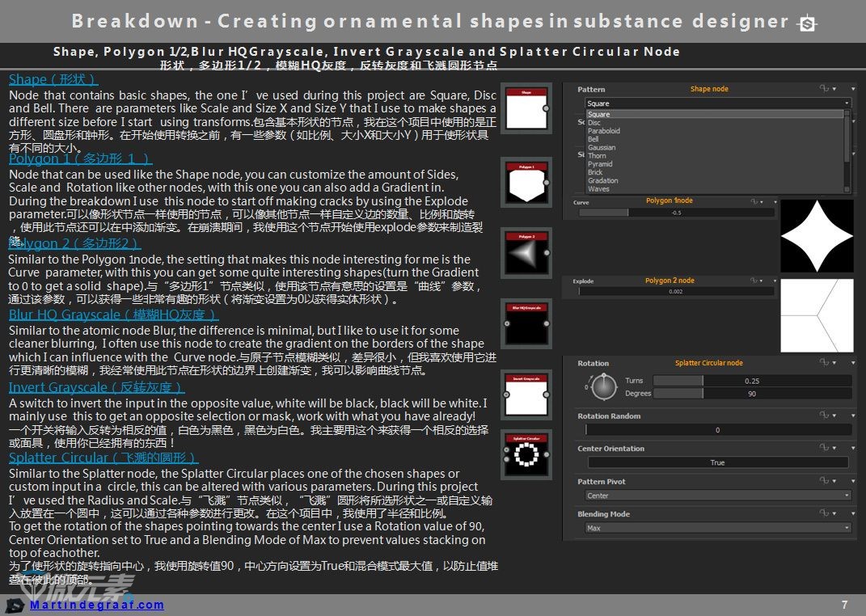Click the Shape node thumbnail
This screenshot has width=866, height=616.
pos(526,108)
